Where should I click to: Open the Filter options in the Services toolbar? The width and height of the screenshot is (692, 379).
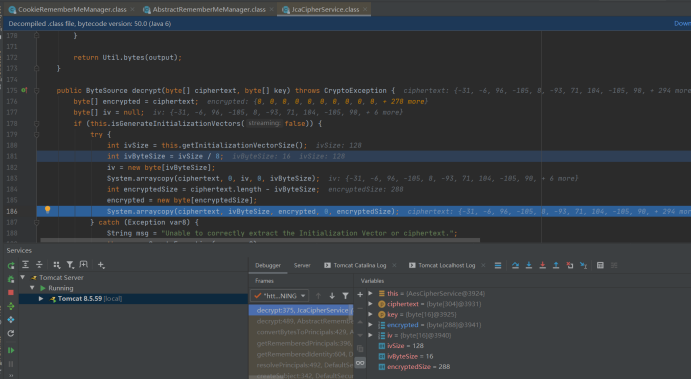point(70,265)
